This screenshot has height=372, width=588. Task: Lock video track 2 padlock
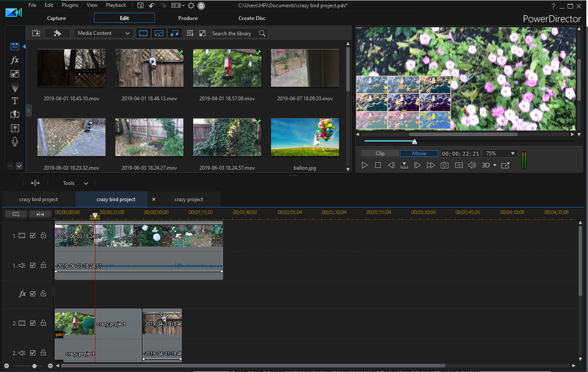click(x=43, y=324)
